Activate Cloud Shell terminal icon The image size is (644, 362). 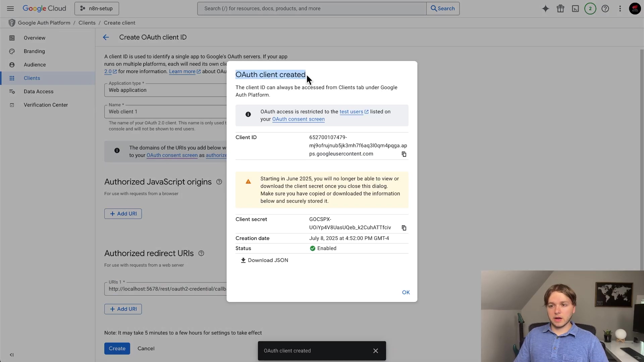pyautogui.click(x=575, y=8)
